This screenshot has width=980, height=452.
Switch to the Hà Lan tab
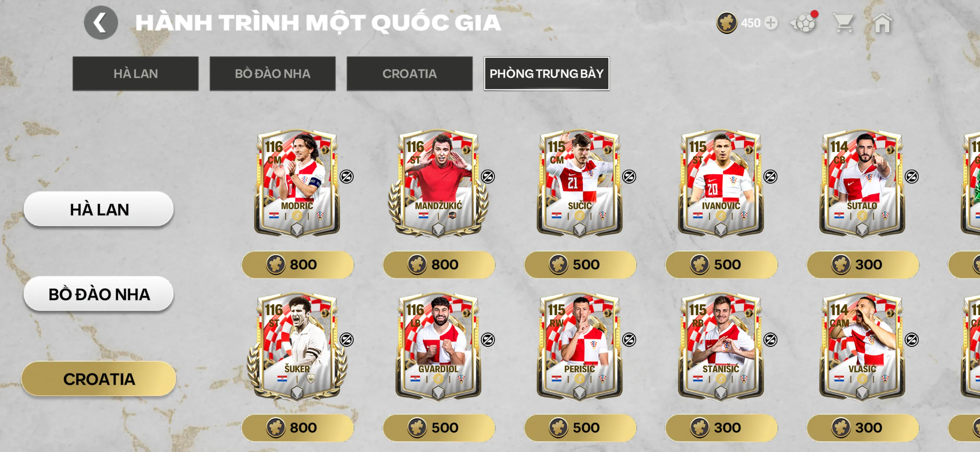135,74
